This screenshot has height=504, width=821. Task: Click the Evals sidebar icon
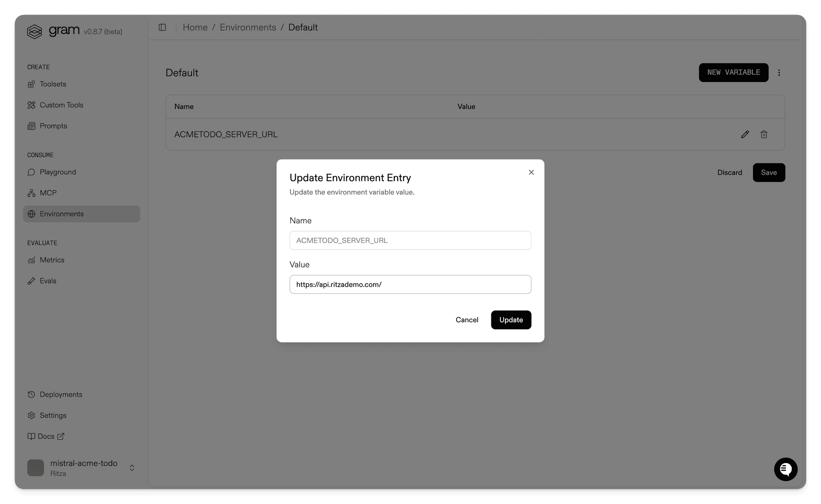(x=32, y=281)
